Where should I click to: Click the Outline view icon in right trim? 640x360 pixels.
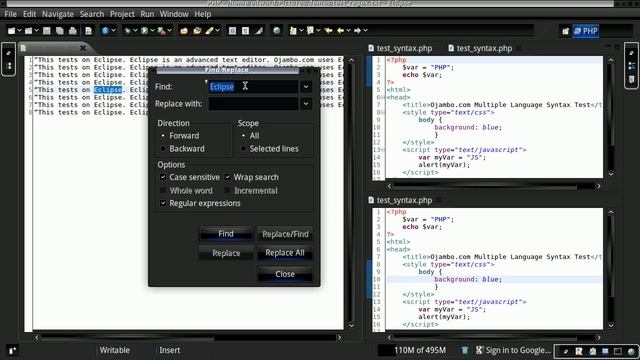[x=631, y=66]
